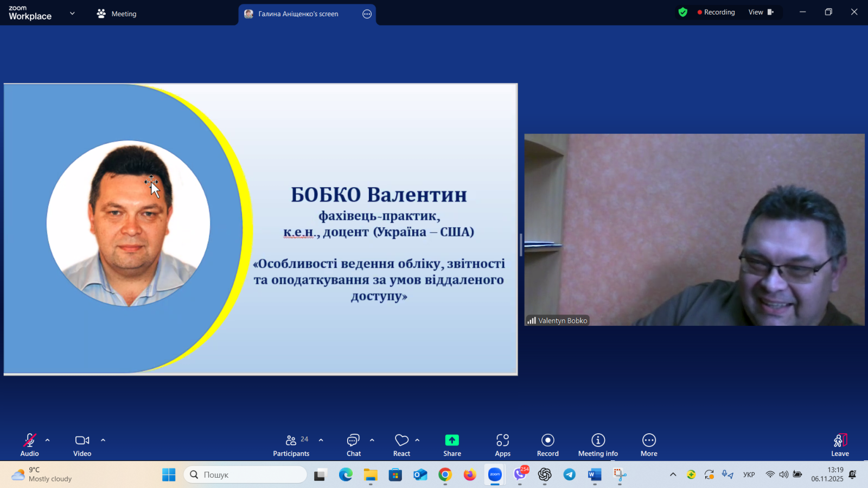Start recording with the Record button
The image size is (868, 488).
547,445
